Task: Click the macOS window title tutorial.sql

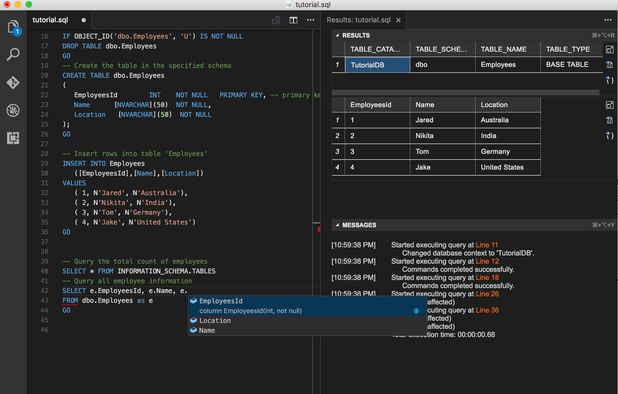Action: 313,5
